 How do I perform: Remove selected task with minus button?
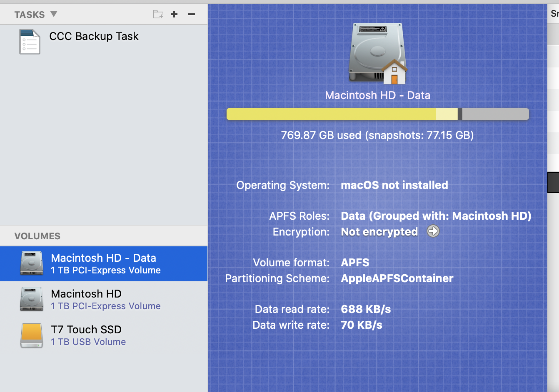pos(192,14)
